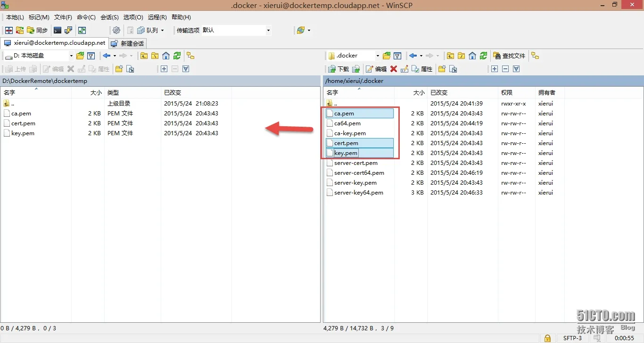This screenshot has height=343, width=644.
Task: Open the 本地(L) menu
Action: tap(15, 17)
